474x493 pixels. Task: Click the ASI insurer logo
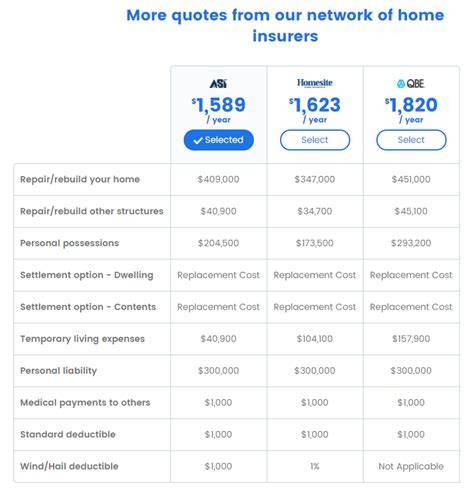click(218, 83)
